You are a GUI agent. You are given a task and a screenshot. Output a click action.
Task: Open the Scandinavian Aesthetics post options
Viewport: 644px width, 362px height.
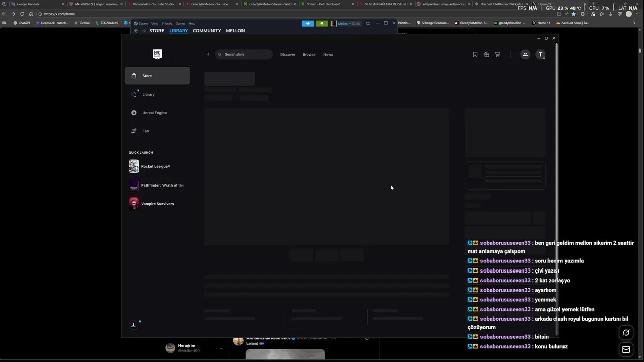373,338
